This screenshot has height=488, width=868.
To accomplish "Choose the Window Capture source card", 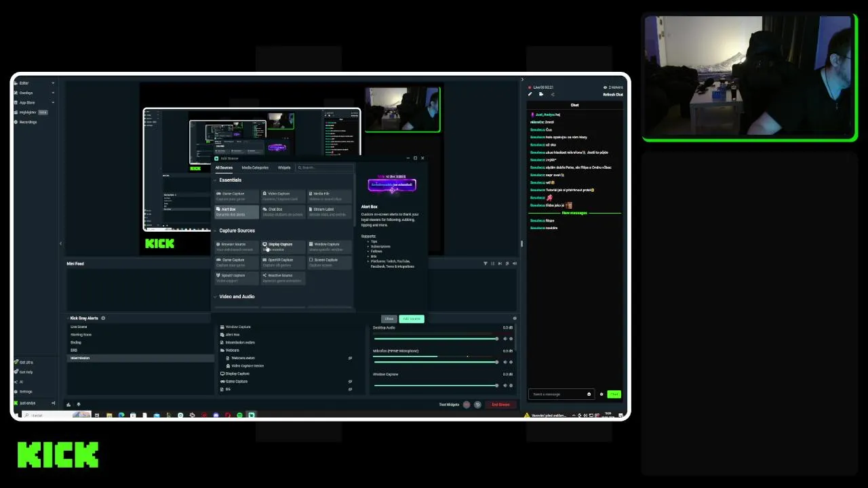I will pos(330,247).
